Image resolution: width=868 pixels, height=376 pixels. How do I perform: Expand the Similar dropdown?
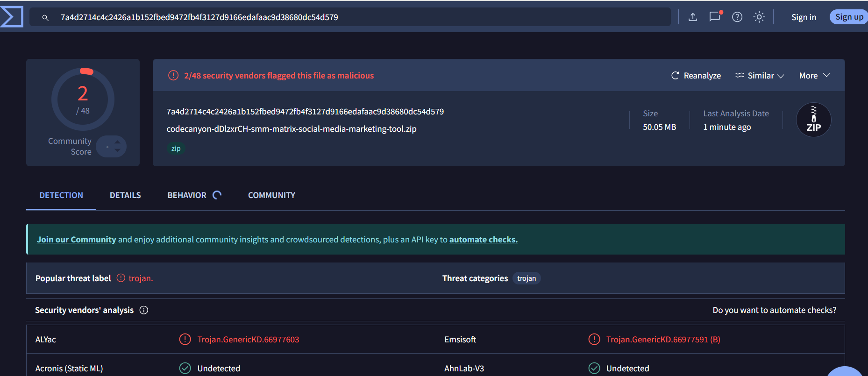[760, 76]
